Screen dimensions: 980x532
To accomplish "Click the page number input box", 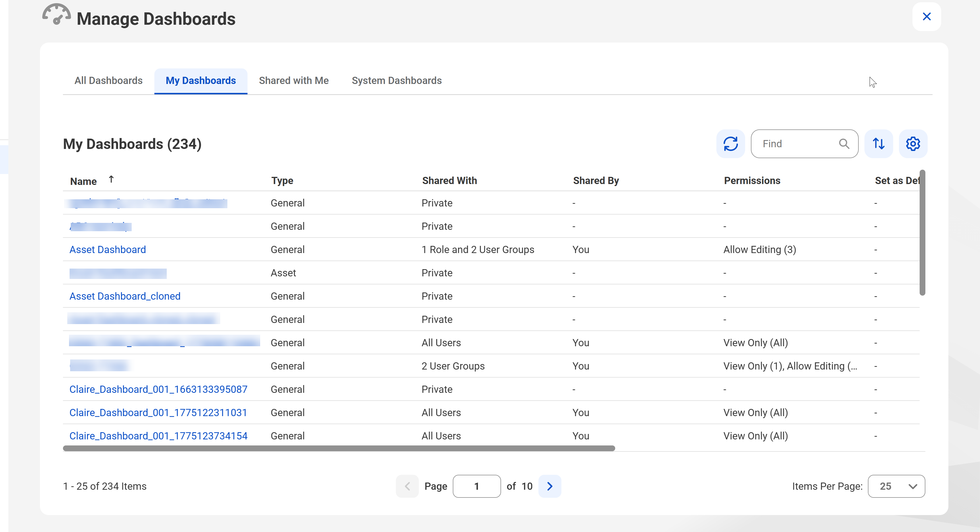I will click(x=477, y=486).
